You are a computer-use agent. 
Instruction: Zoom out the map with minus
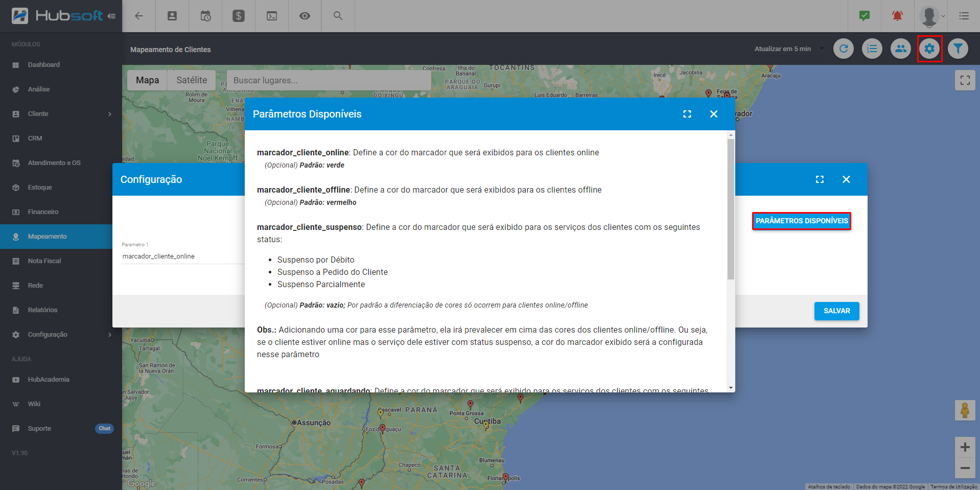tap(965, 468)
